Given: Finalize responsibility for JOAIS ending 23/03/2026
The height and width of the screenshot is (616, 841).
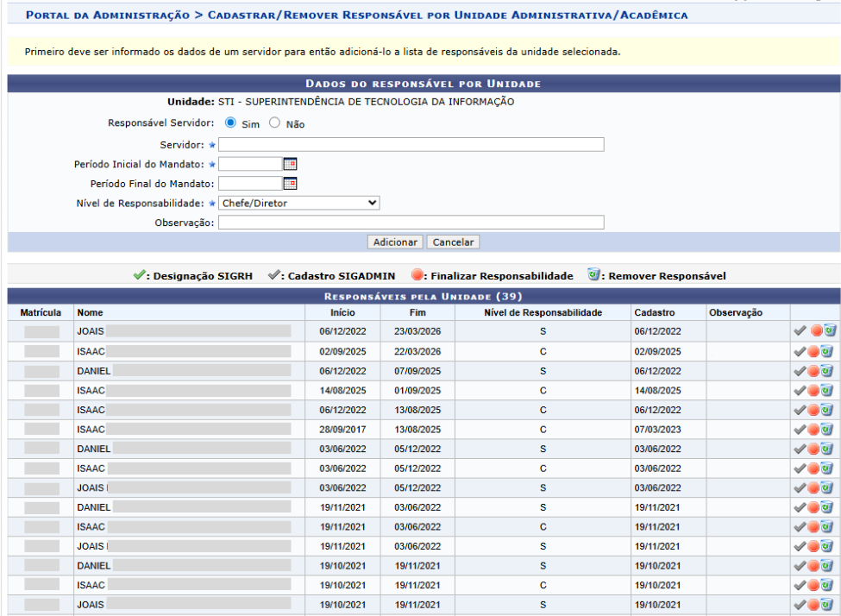Looking at the screenshot, I should point(815,330).
